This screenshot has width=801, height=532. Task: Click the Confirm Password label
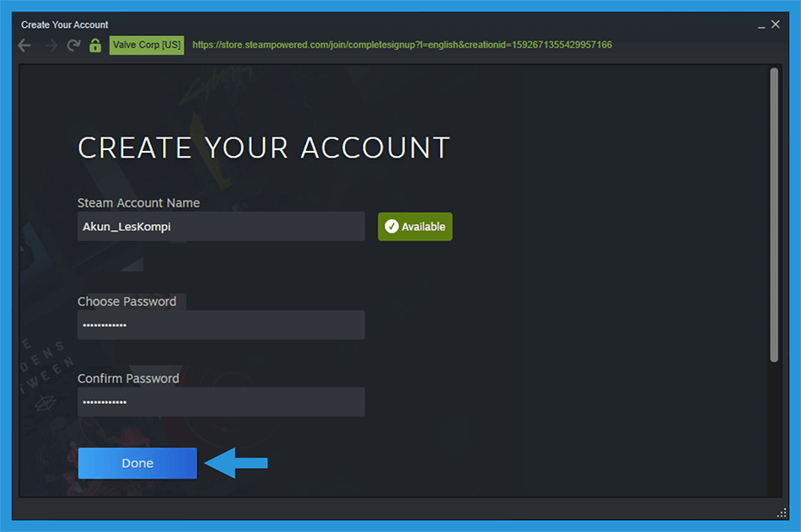click(x=128, y=379)
